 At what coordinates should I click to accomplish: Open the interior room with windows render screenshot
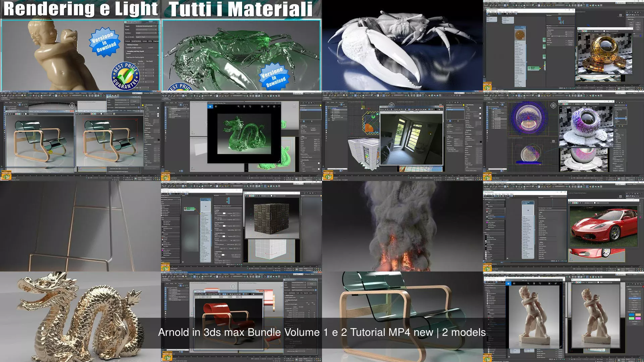click(x=402, y=136)
